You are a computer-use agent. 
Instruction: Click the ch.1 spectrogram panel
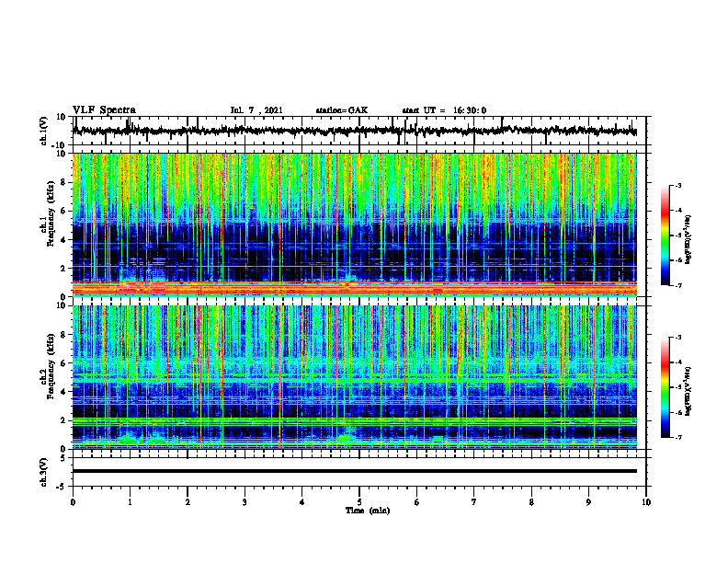point(354,224)
